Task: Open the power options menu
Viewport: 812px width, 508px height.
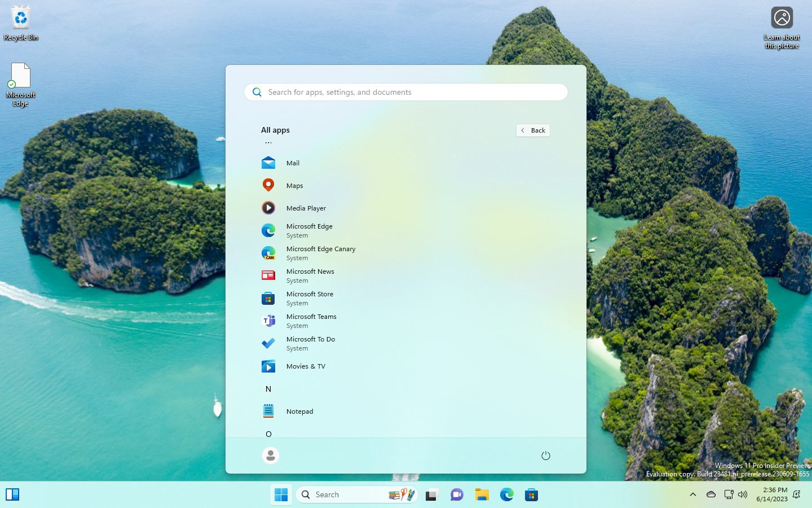Action: tap(545, 455)
